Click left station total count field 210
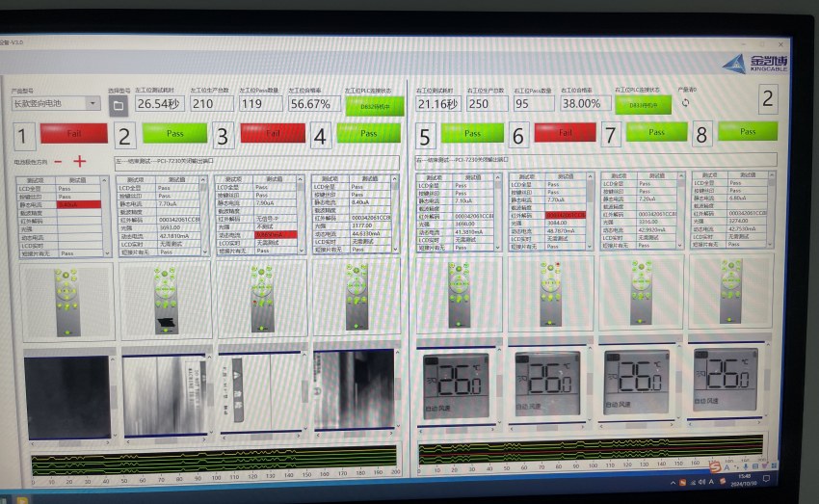The width and height of the screenshot is (819, 504). pos(212,103)
